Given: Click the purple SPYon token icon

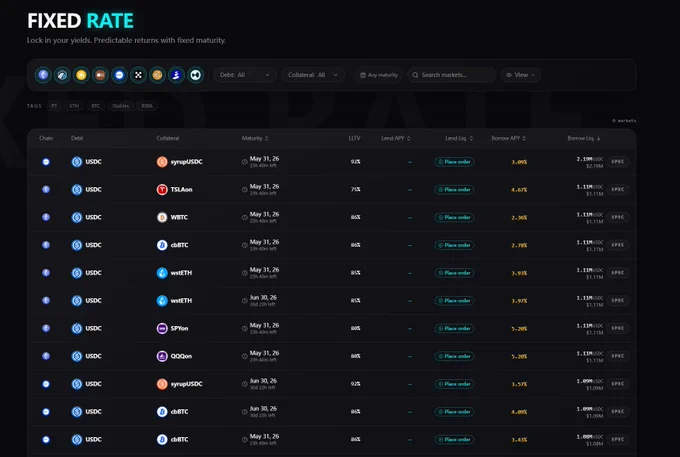Looking at the screenshot, I should [x=162, y=328].
